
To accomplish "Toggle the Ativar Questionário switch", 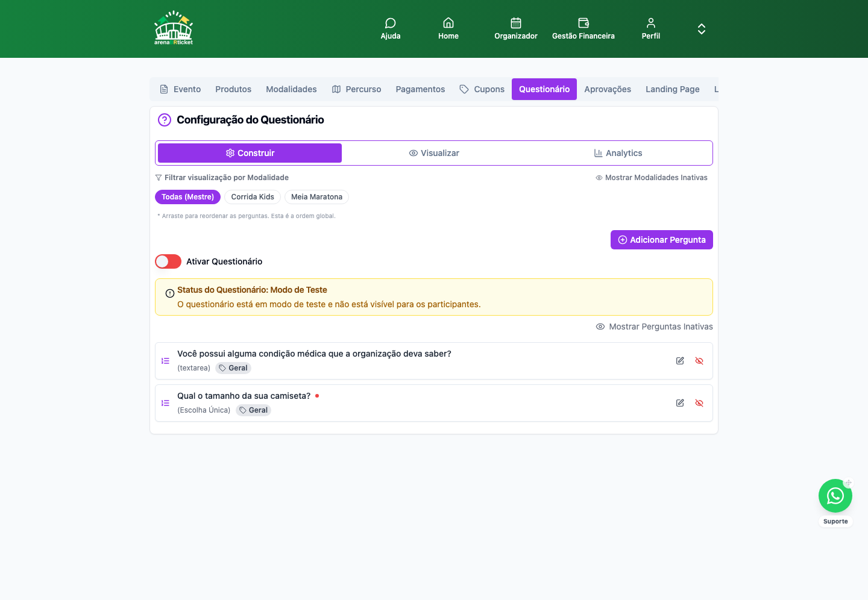I will [x=168, y=261].
